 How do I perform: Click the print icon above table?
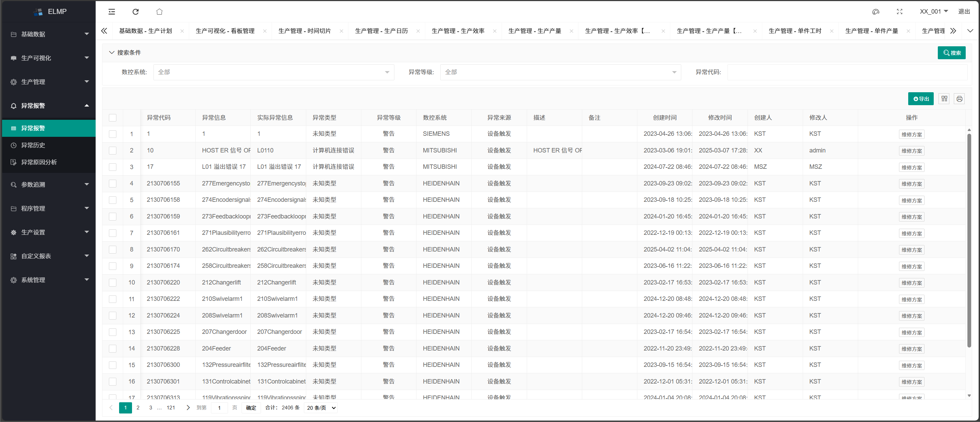tap(959, 99)
